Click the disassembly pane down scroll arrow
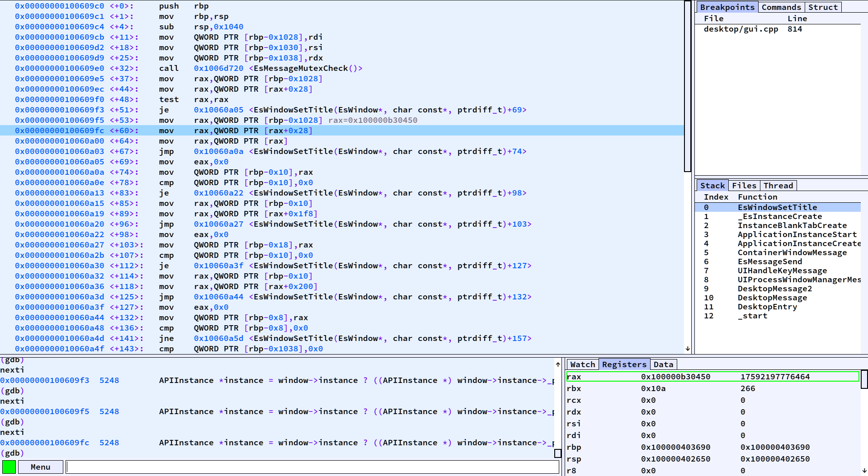 click(687, 349)
